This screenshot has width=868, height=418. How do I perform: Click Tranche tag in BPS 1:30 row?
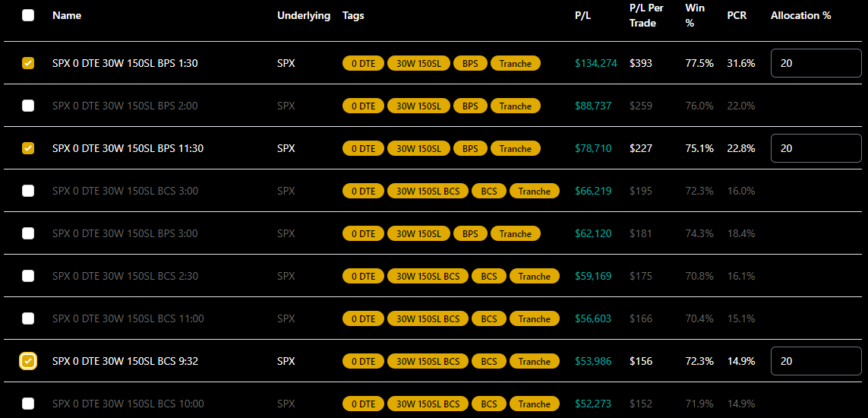tap(516, 64)
